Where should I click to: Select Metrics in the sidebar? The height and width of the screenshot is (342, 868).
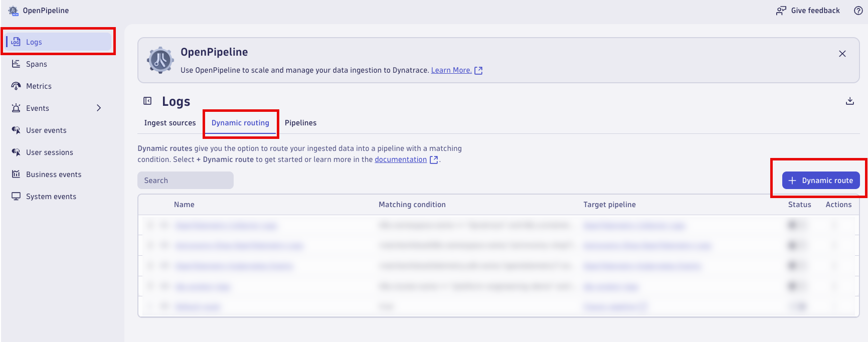(x=59, y=86)
